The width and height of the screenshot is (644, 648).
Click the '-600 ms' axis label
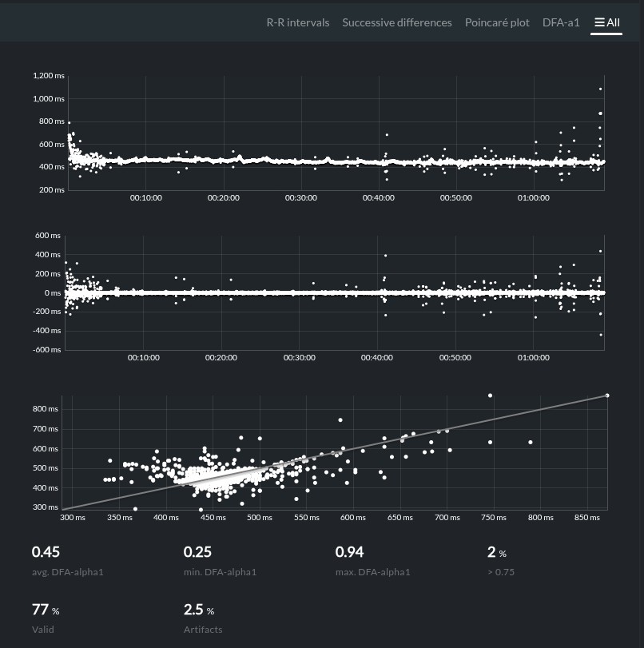pos(46,350)
